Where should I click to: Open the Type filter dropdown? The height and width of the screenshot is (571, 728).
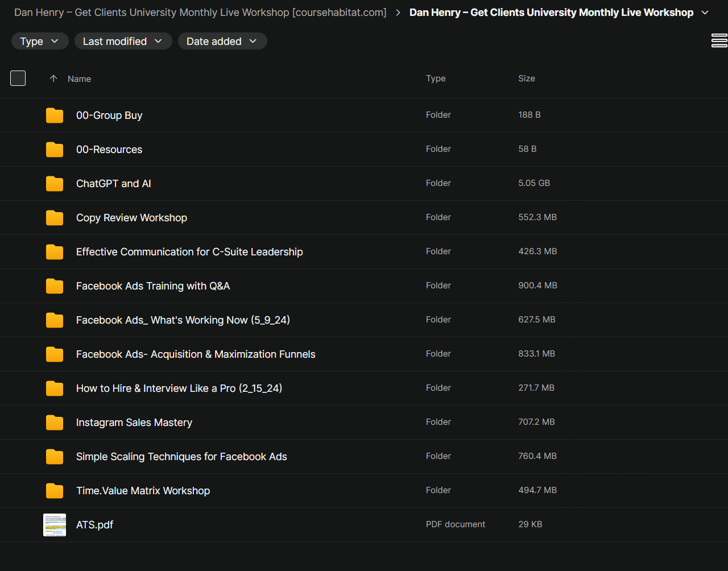click(40, 41)
